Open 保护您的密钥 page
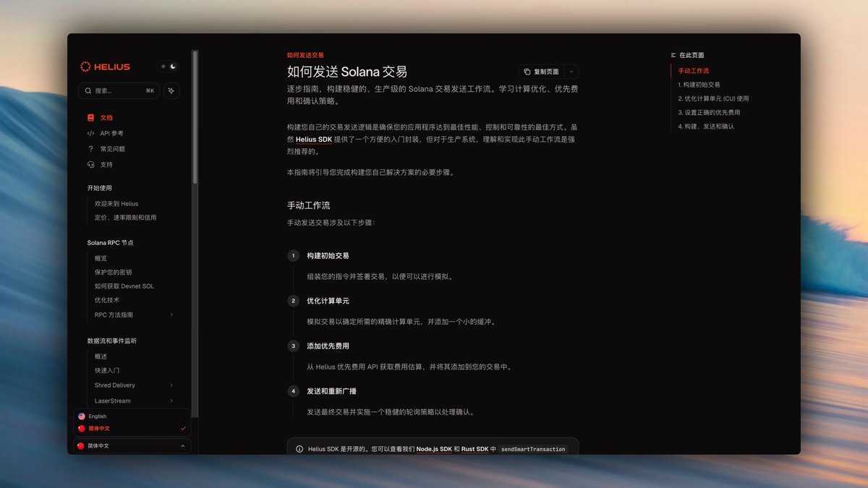 point(113,273)
